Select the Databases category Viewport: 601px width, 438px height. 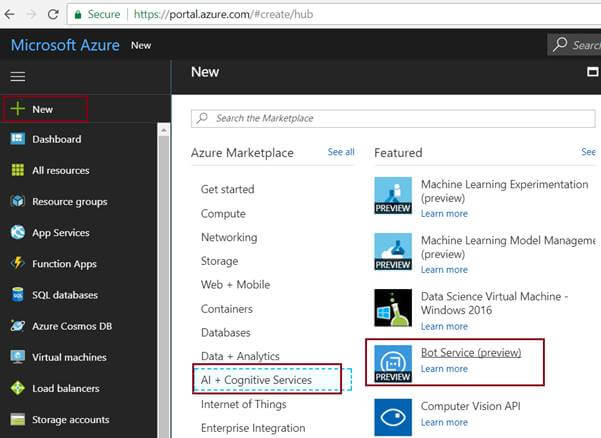[x=225, y=333]
